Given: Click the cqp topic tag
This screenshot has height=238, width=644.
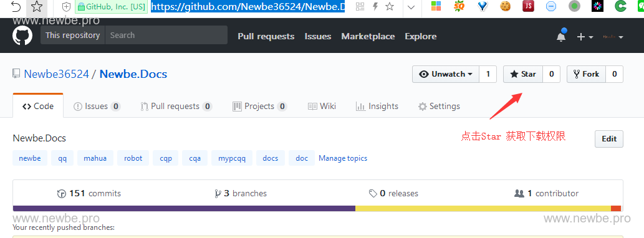Looking at the screenshot, I should pos(165,158).
